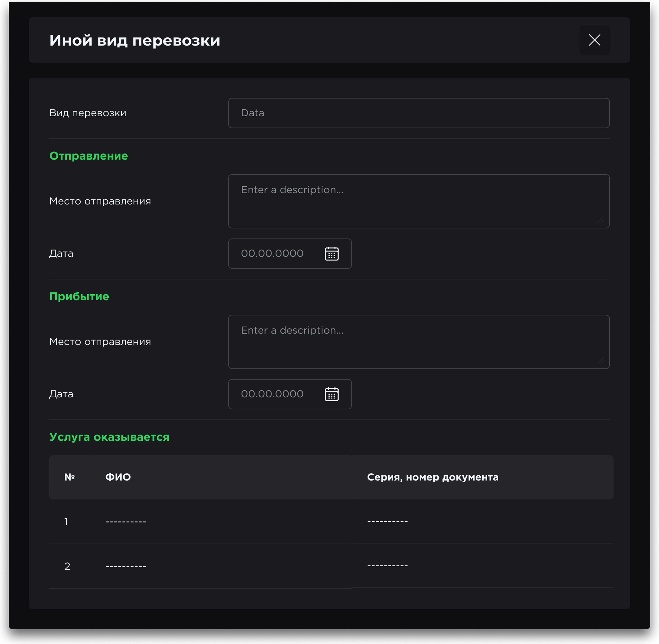The height and width of the screenshot is (644, 659).
Task: Open calendar picker in Отправление section
Action: click(x=331, y=254)
